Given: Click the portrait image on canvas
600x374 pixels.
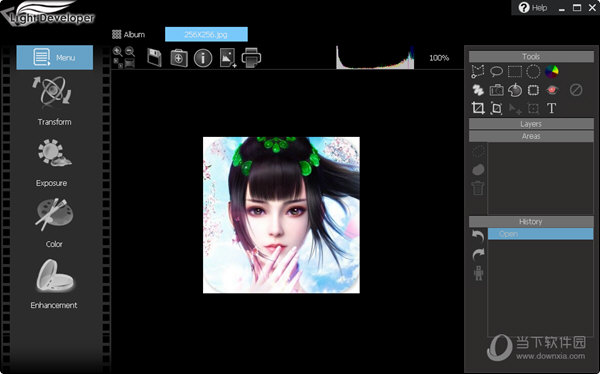Looking at the screenshot, I should coord(281,215).
